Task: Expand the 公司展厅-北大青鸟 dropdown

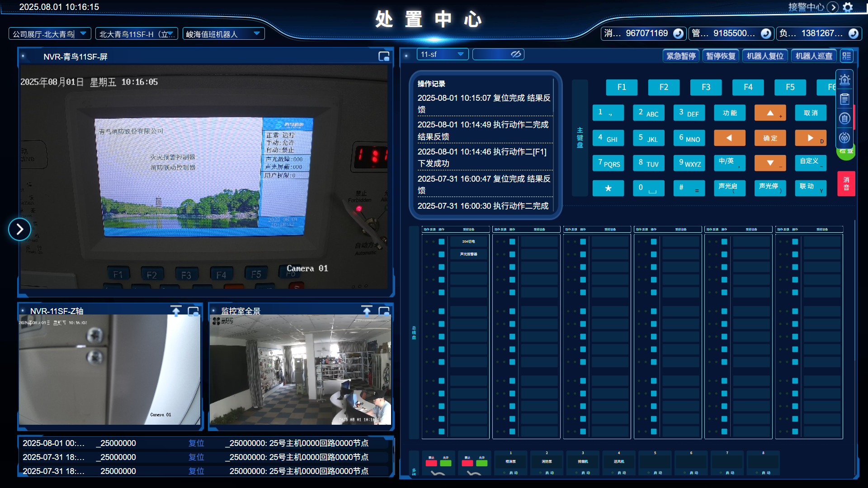Action: click(x=83, y=34)
